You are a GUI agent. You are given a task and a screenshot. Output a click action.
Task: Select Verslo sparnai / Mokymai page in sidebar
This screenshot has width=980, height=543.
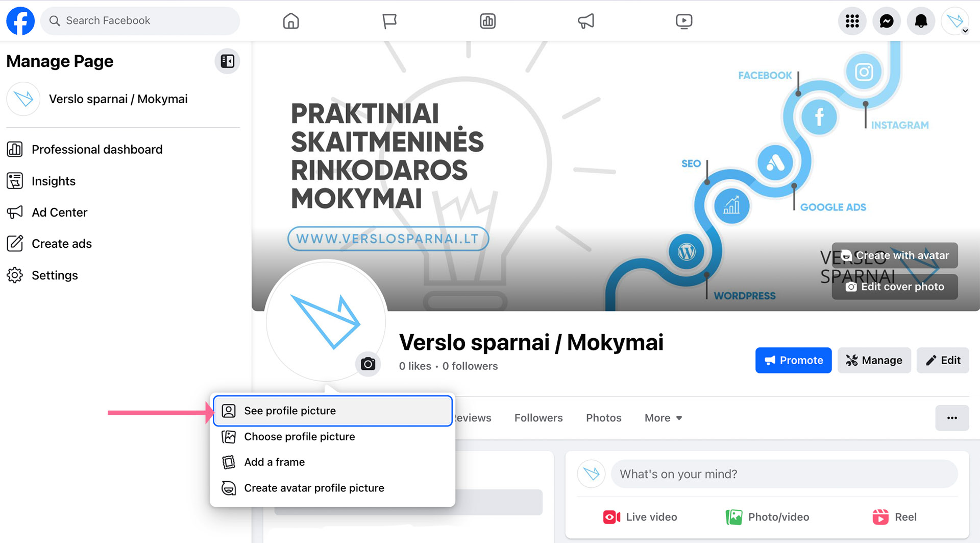pyautogui.click(x=123, y=99)
